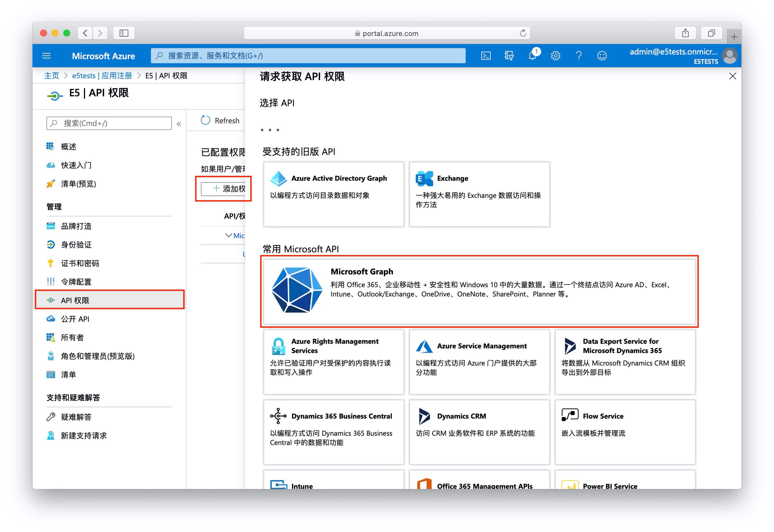Viewport: 774px width, 532px height.
Task: Expand the Microsoft permissions row chevron
Action: [228, 235]
